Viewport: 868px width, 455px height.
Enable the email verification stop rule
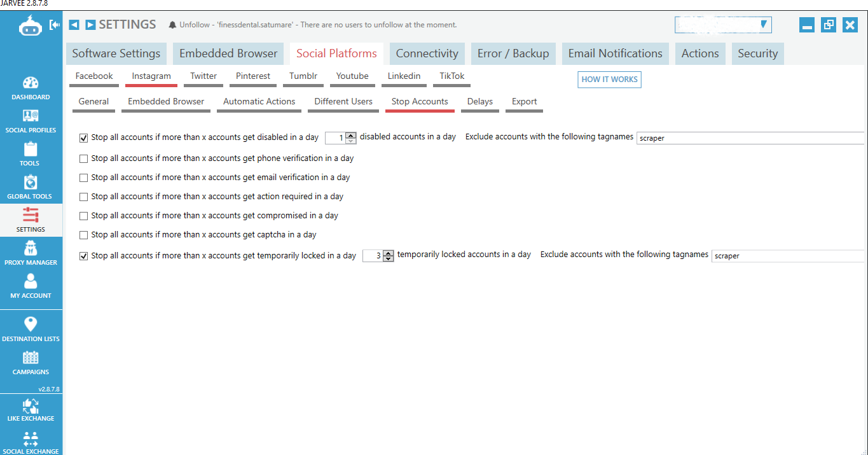coord(83,178)
